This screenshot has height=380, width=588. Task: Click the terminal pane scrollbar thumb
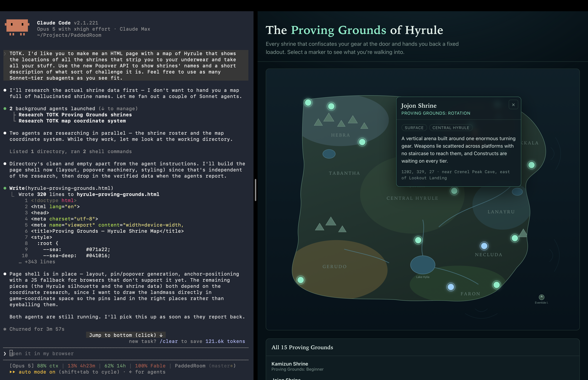tap(255, 190)
